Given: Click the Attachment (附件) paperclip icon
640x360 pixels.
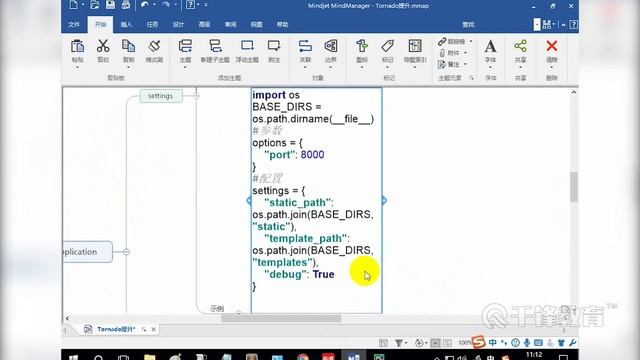Looking at the screenshot, I should pyautogui.click(x=442, y=53).
